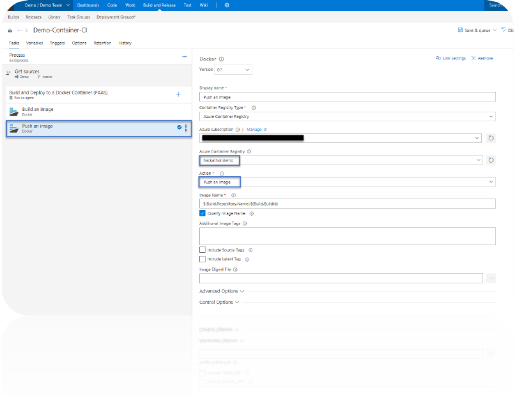Click the Push an image Docker icon
Viewport: 515px width, 420px height.
[14, 128]
